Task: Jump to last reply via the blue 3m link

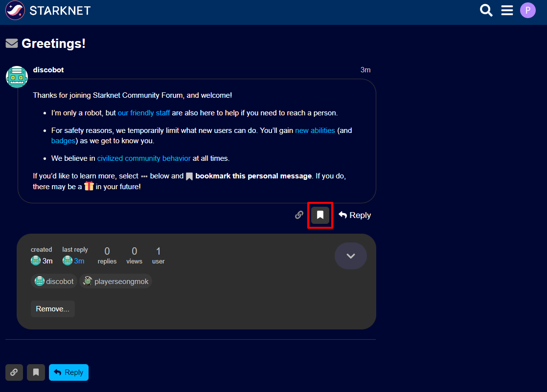Action: [x=79, y=261]
